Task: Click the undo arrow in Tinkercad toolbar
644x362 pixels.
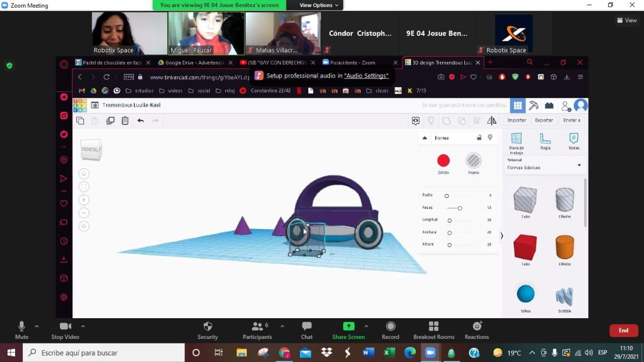Action: [140, 120]
